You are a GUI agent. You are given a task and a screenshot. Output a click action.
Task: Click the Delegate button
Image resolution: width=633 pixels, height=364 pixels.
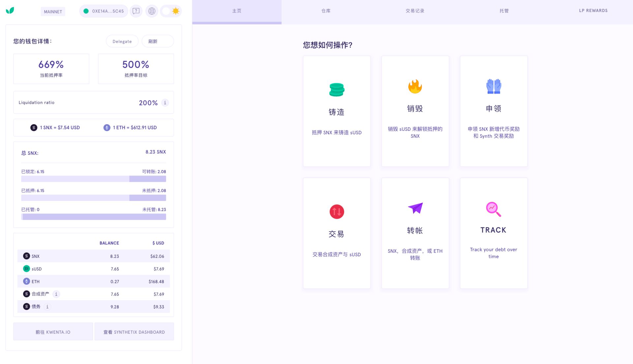122,41
